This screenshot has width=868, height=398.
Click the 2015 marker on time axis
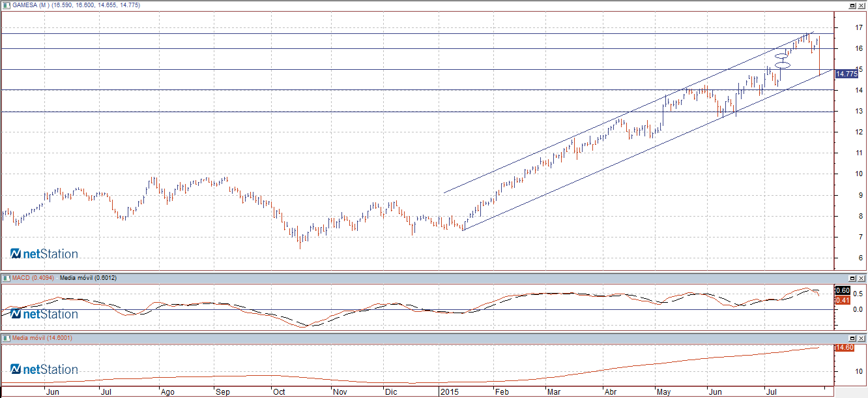click(x=449, y=392)
